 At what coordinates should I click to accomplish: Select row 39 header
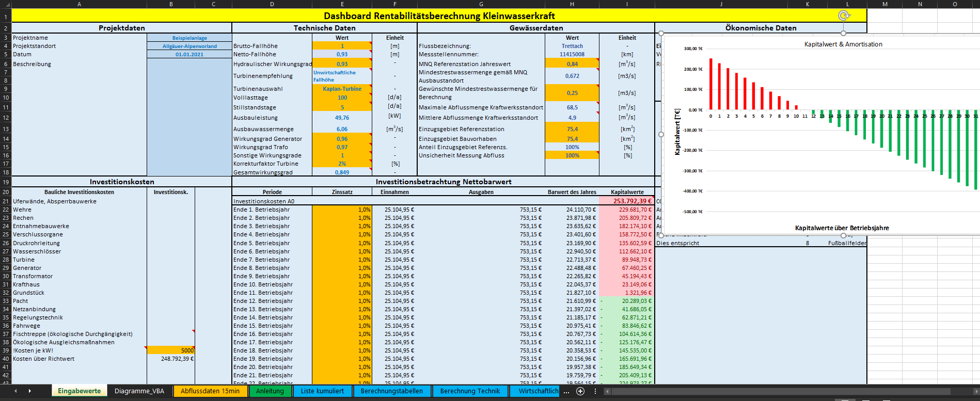(6, 350)
